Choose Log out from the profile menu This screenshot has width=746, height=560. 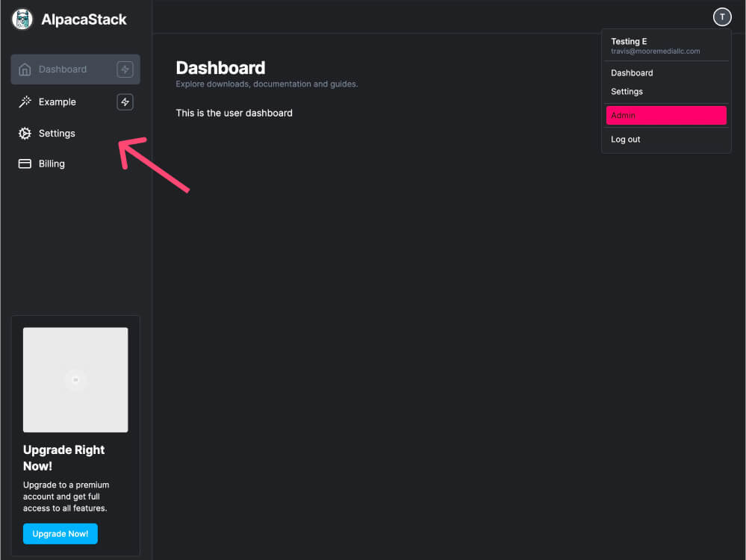coord(625,139)
